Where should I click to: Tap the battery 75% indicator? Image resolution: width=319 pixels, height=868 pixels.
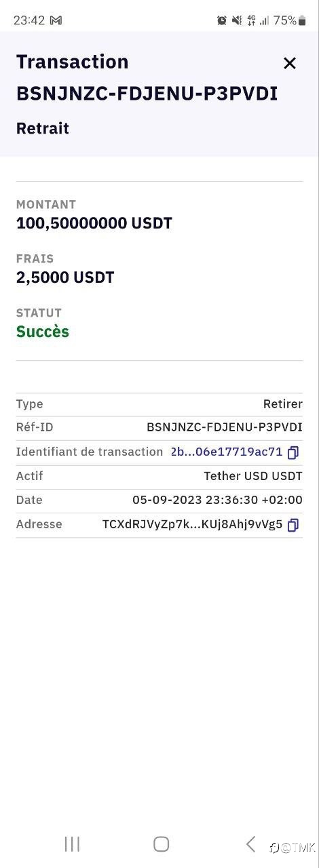pos(290,20)
